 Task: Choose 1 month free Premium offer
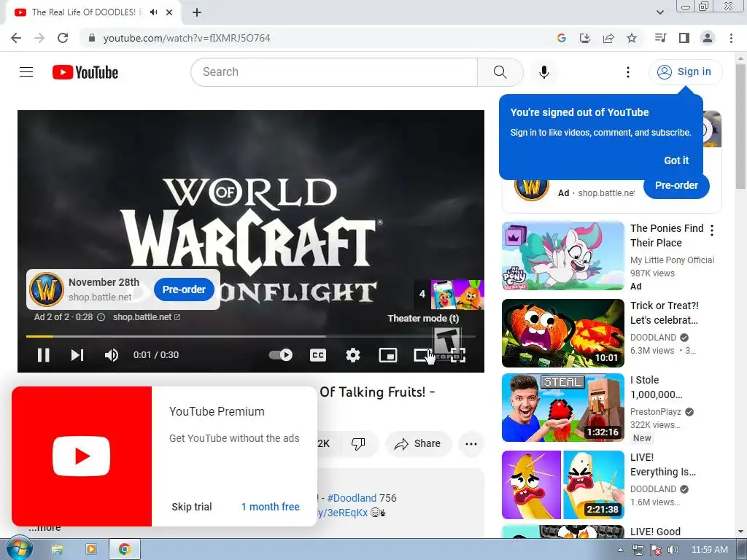[x=270, y=507]
